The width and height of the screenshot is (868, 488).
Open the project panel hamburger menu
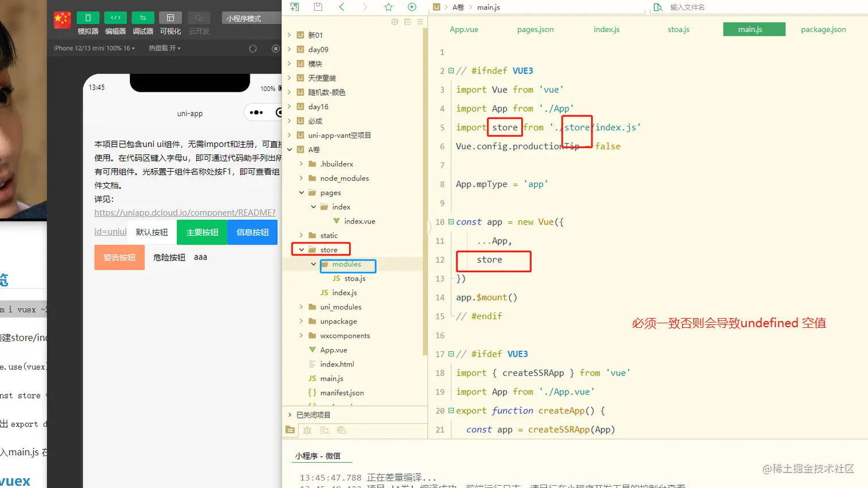click(x=420, y=22)
